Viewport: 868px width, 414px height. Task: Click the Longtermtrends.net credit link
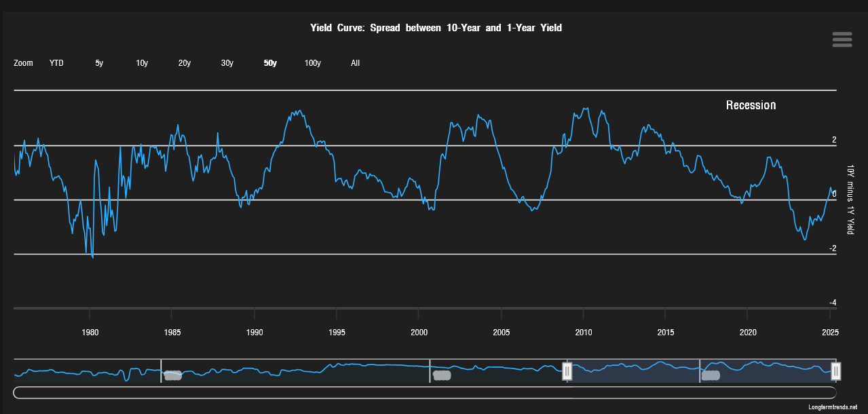pos(833,407)
